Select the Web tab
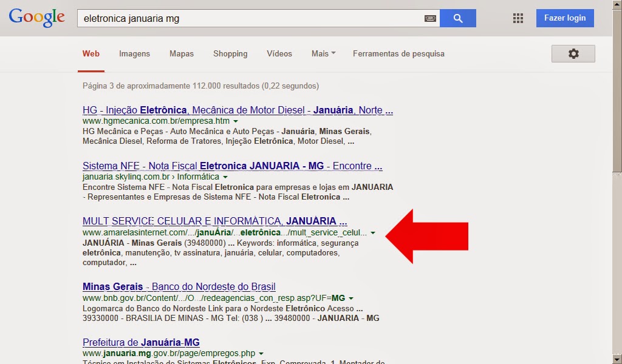The height and width of the screenshot is (364, 622). [91, 53]
